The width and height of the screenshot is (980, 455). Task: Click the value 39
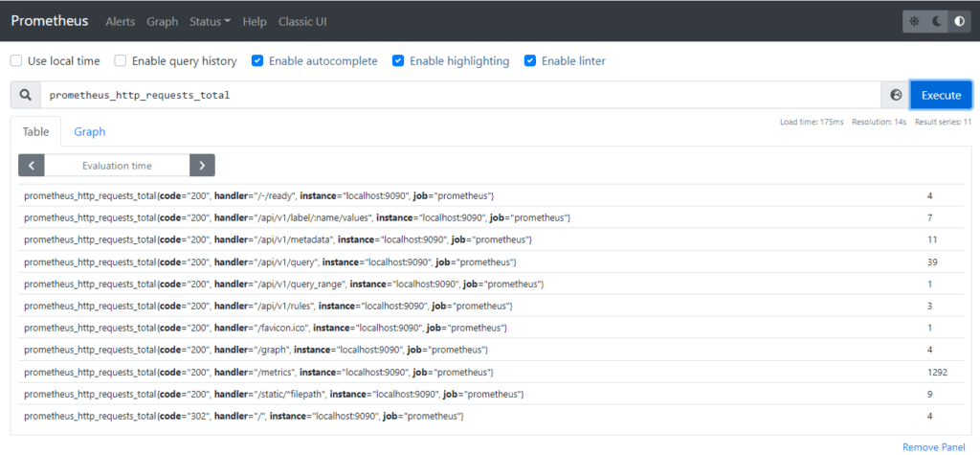932,262
